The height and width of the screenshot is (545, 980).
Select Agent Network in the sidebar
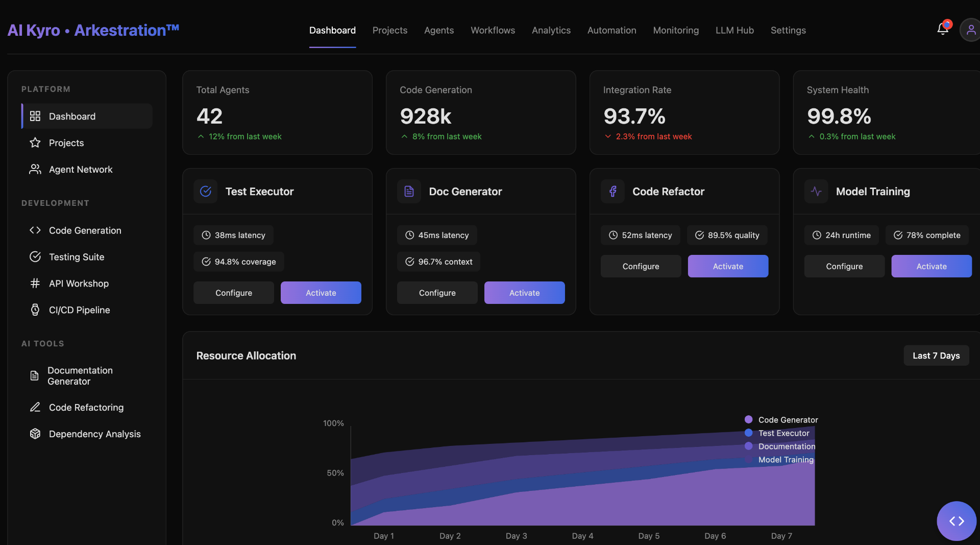coord(81,170)
